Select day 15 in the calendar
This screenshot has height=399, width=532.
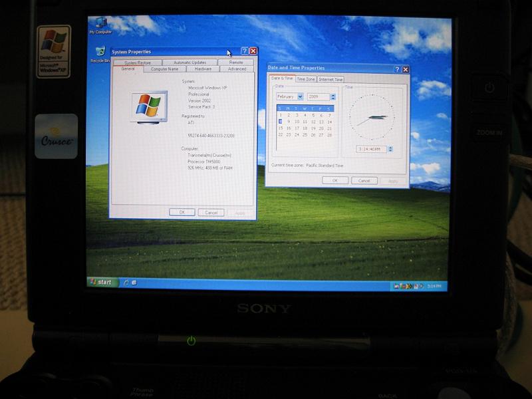tap(281, 128)
